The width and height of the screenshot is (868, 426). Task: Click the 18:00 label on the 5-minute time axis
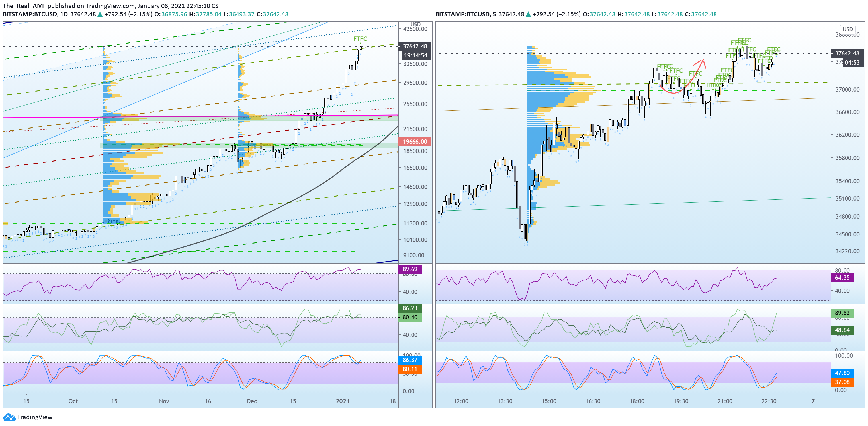[637, 401]
